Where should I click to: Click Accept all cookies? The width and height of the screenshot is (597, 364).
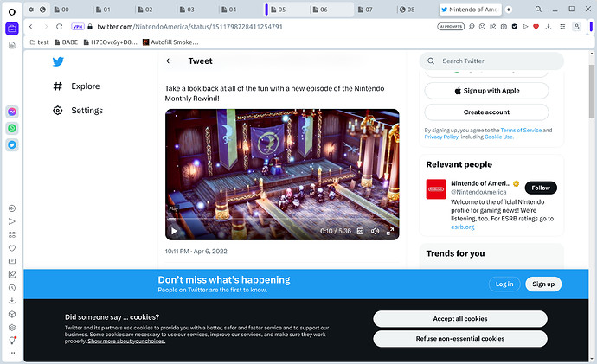(459, 318)
